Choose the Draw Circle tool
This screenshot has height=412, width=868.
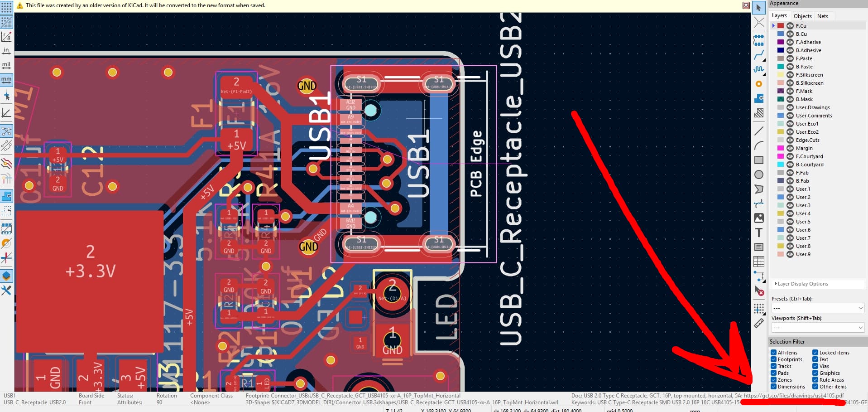[x=759, y=174]
